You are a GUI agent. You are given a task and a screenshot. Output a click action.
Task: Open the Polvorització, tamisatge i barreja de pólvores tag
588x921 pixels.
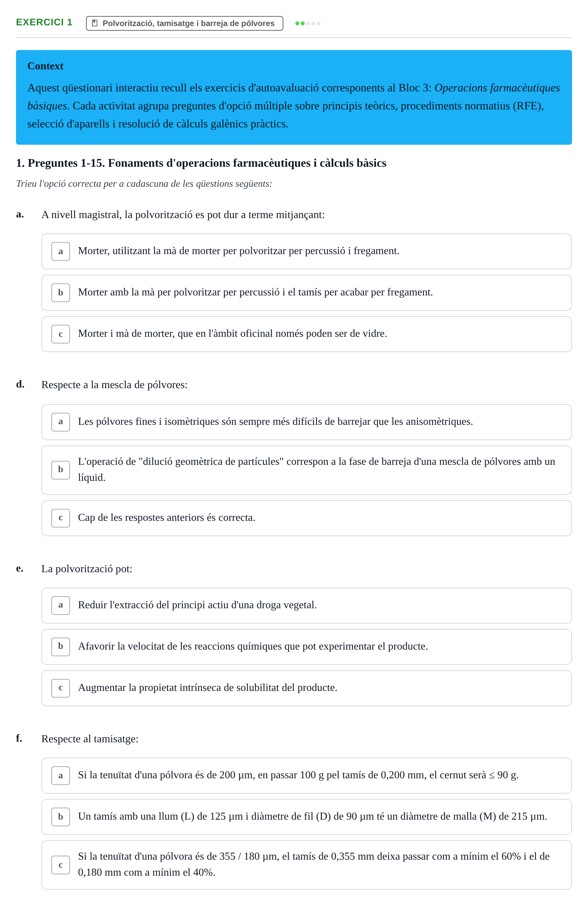point(184,23)
